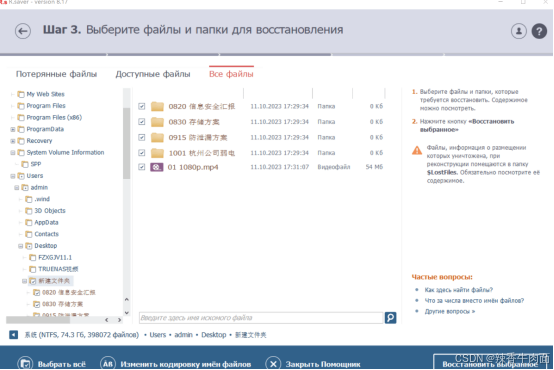Uncheck the 0830 folder checkbox in file list

click(x=142, y=122)
